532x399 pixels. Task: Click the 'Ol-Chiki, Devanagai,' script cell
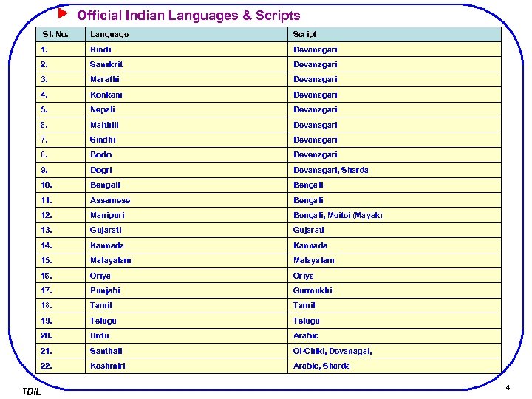(395, 351)
